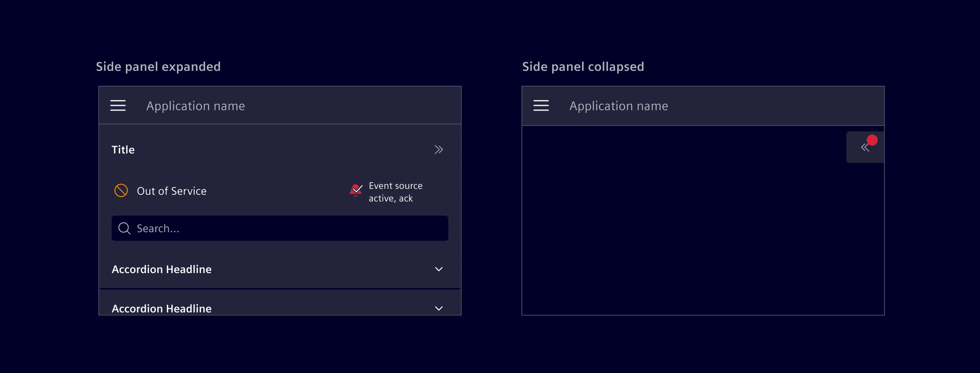Open the hamburger menu in the collapsed panel

click(541, 105)
